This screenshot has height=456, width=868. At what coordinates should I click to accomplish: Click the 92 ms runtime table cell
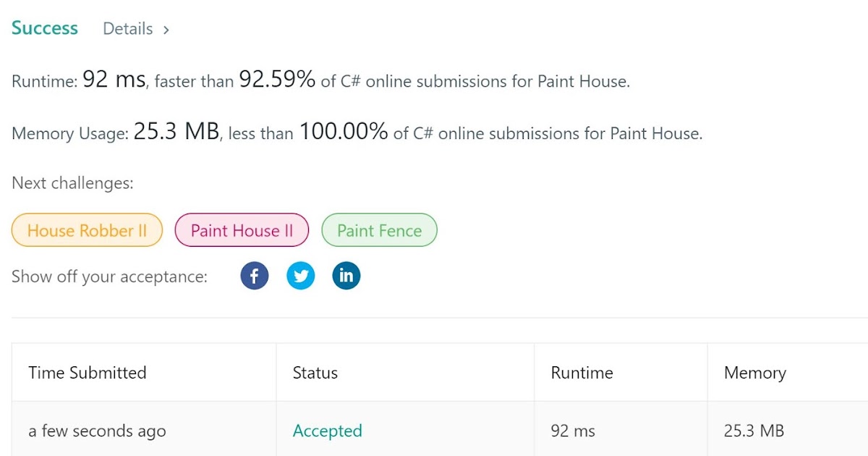[573, 431]
